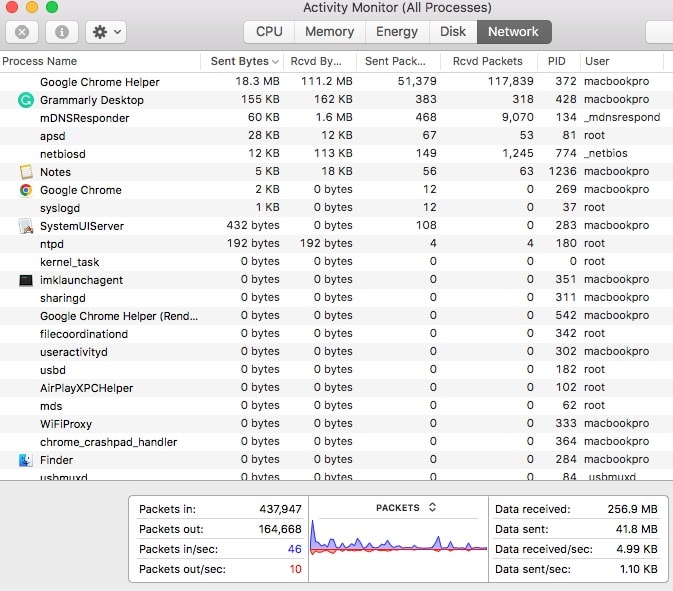Switch to the Energy tab

coord(397,32)
